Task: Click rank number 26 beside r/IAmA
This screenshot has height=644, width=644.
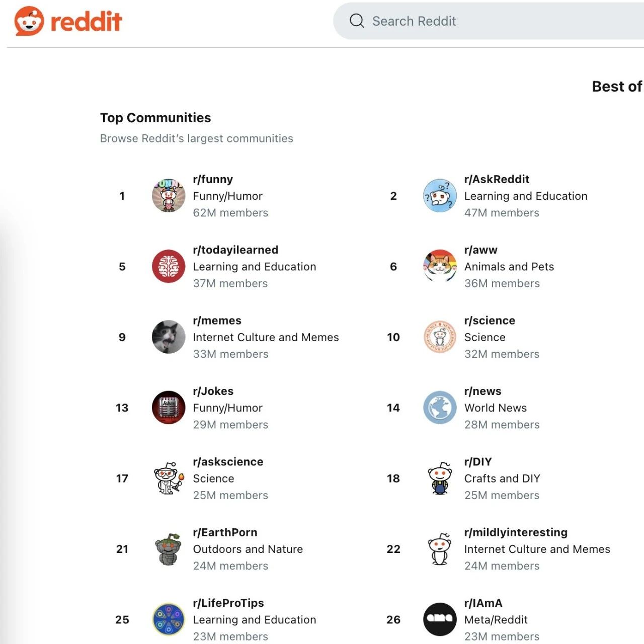Action: tap(393, 619)
